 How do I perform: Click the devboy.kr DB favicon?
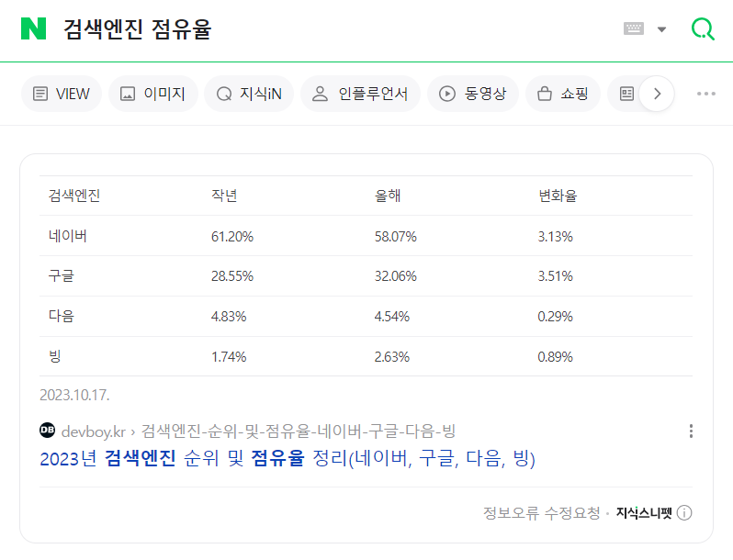pos(47,431)
